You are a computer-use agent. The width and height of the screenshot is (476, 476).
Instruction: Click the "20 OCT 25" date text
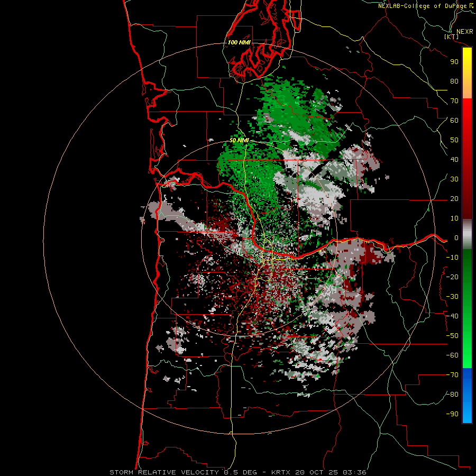(317, 472)
